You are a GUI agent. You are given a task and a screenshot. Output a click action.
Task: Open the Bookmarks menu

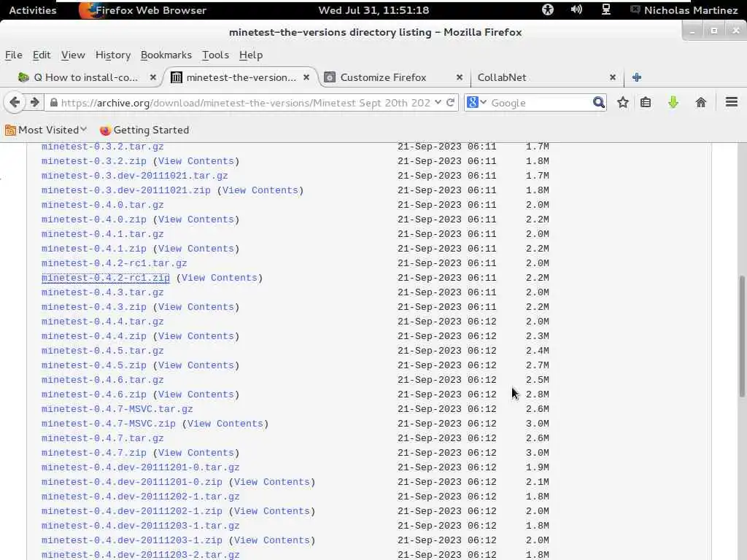pos(166,55)
